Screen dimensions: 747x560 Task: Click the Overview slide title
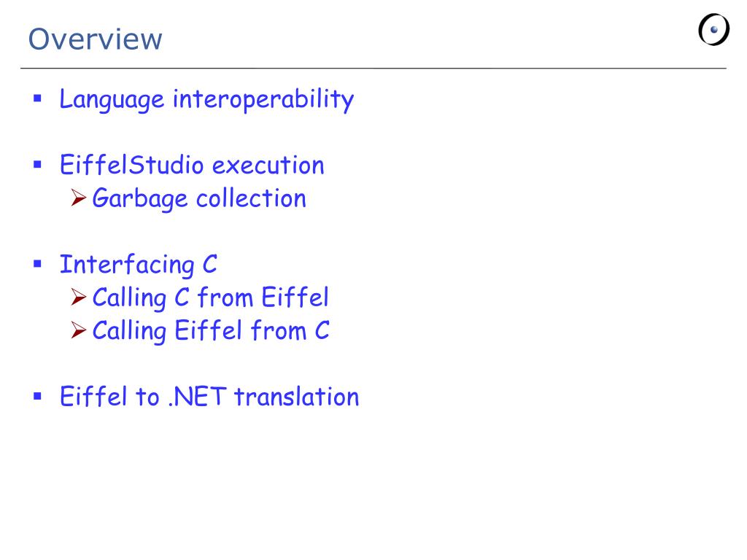point(96,39)
